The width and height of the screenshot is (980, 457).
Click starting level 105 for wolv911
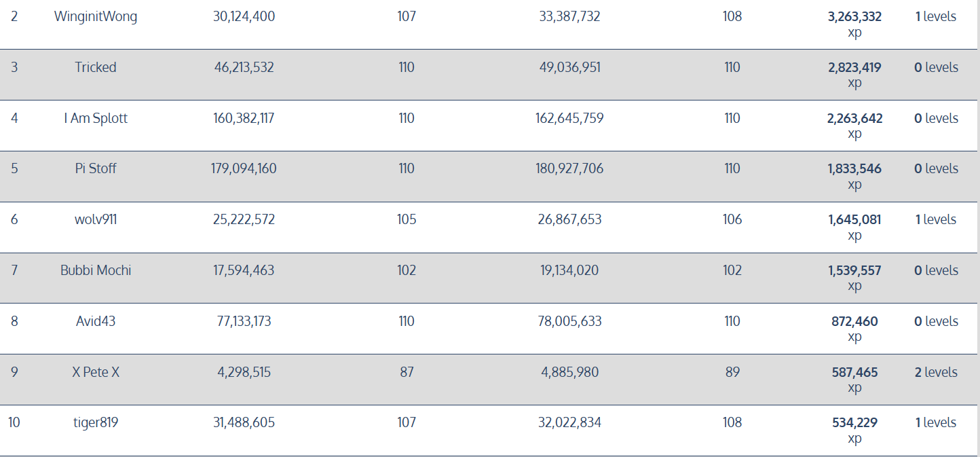(407, 219)
